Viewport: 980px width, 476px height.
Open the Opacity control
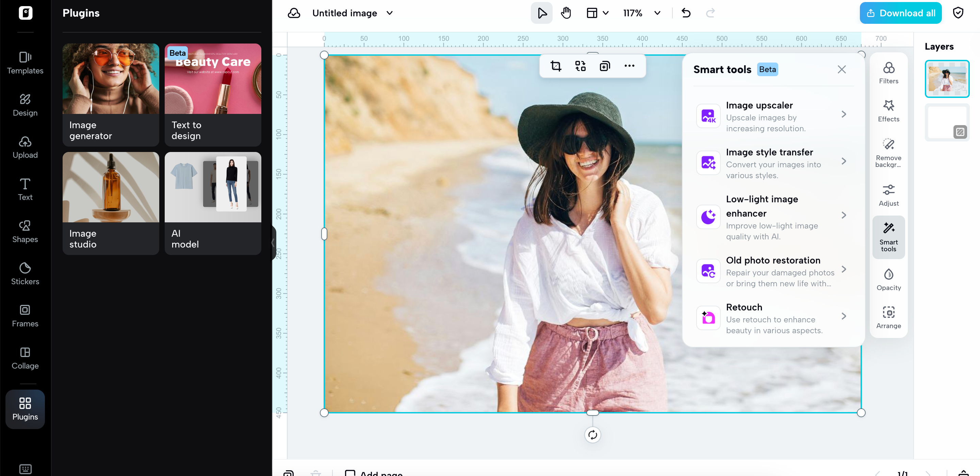pyautogui.click(x=889, y=279)
